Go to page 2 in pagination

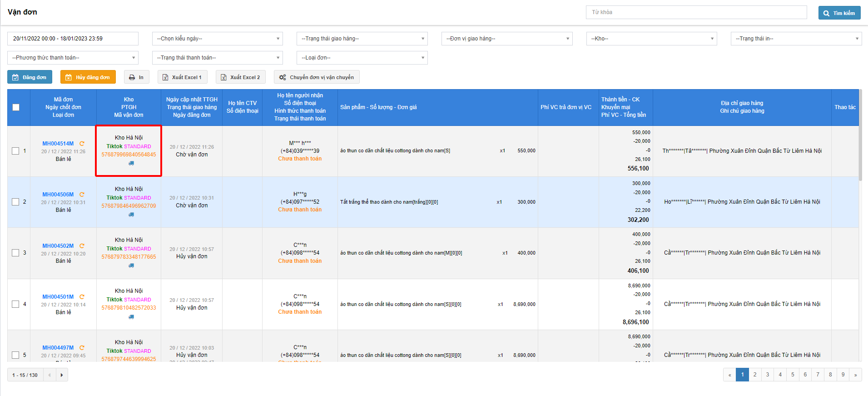pos(755,375)
